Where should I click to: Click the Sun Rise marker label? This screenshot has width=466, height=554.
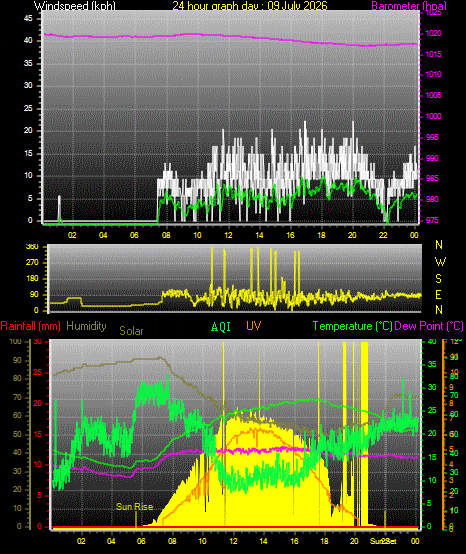click(135, 507)
